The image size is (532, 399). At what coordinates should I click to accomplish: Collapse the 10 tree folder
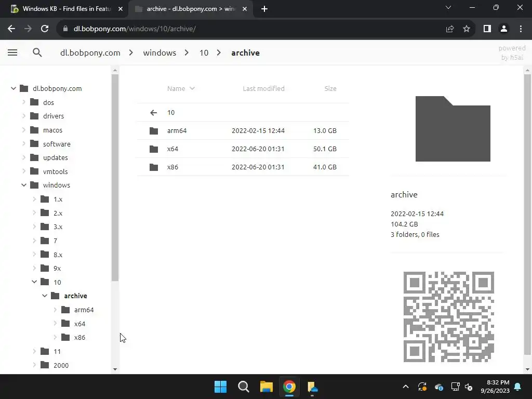[x=34, y=282]
